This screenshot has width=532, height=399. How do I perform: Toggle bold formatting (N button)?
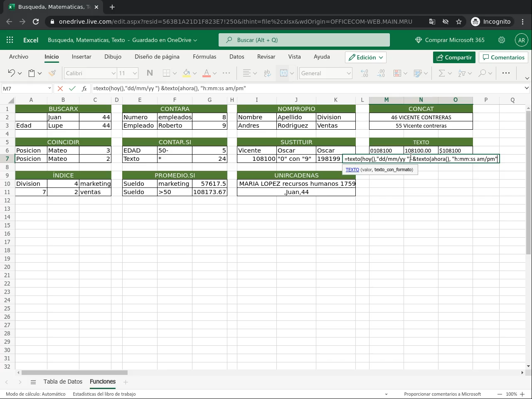150,73
